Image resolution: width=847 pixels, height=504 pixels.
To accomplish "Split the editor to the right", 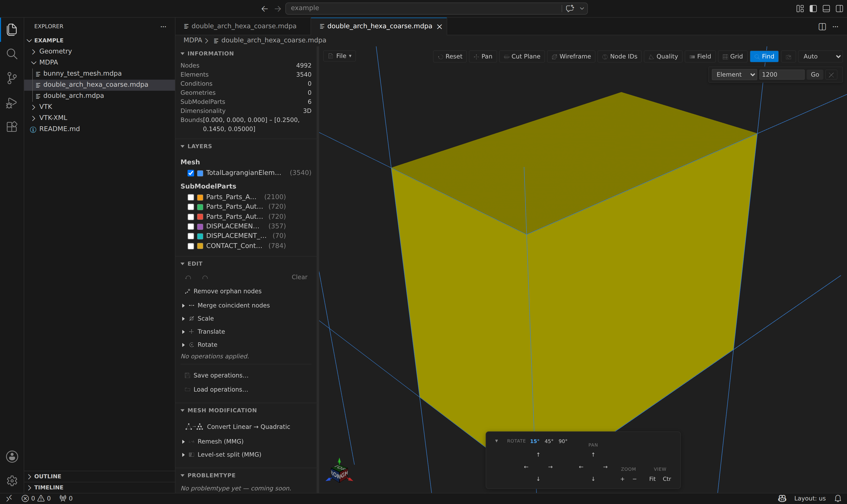I will pos(822,26).
